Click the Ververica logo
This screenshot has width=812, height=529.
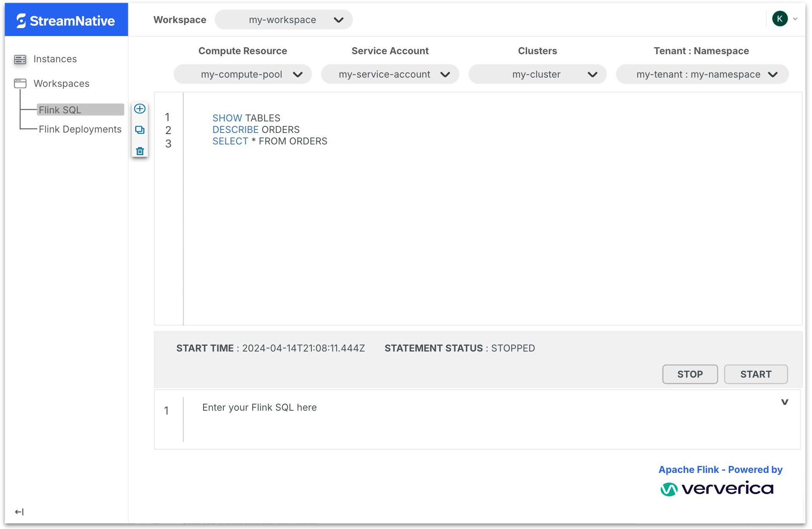[x=717, y=489]
